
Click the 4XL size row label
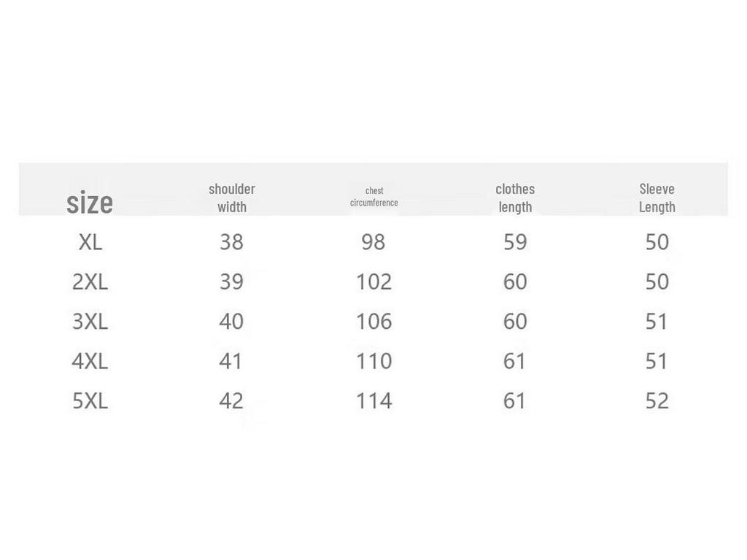[90, 361]
